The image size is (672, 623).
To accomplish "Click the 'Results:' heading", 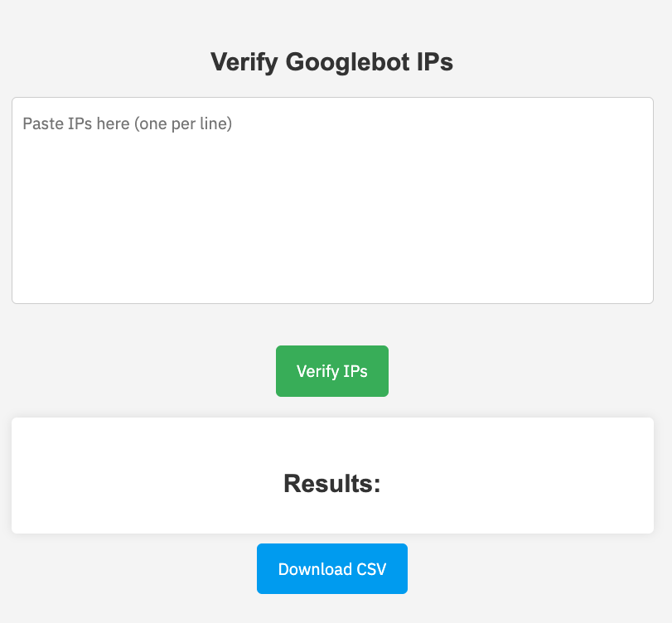I will click(331, 483).
